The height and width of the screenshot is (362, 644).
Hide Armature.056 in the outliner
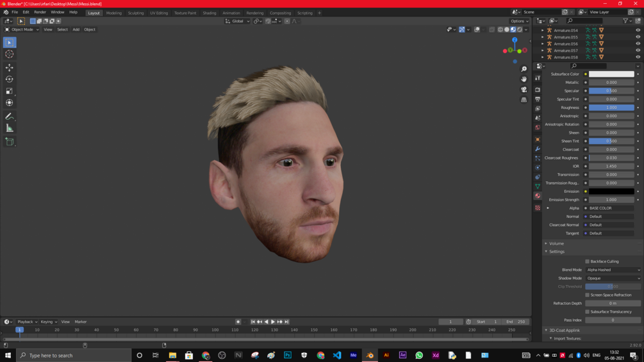click(638, 44)
